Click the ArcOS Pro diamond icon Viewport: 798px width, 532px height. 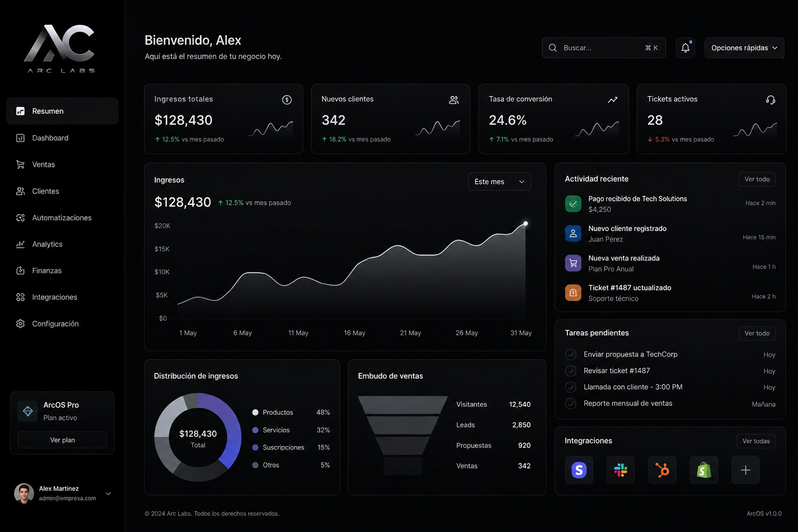click(x=28, y=411)
